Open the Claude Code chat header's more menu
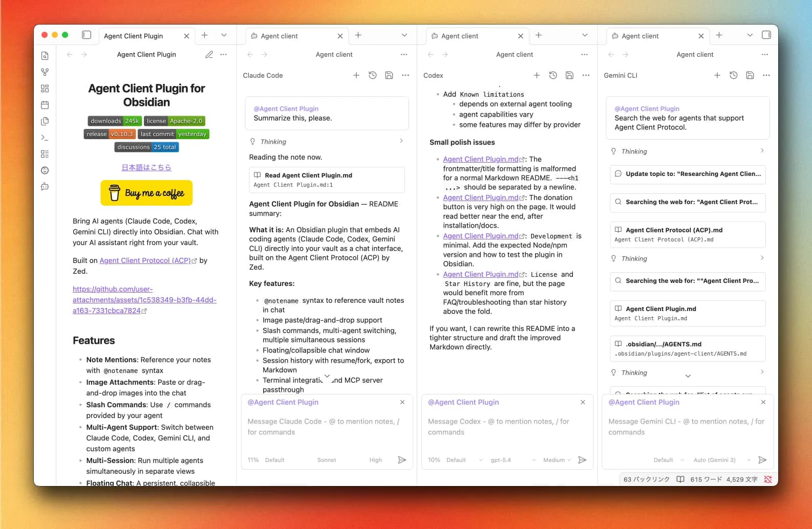This screenshot has width=812, height=529. tap(405, 75)
